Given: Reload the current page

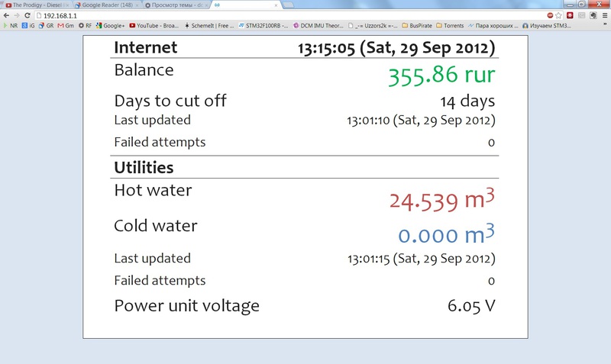Looking at the screenshot, I should (x=27, y=15).
